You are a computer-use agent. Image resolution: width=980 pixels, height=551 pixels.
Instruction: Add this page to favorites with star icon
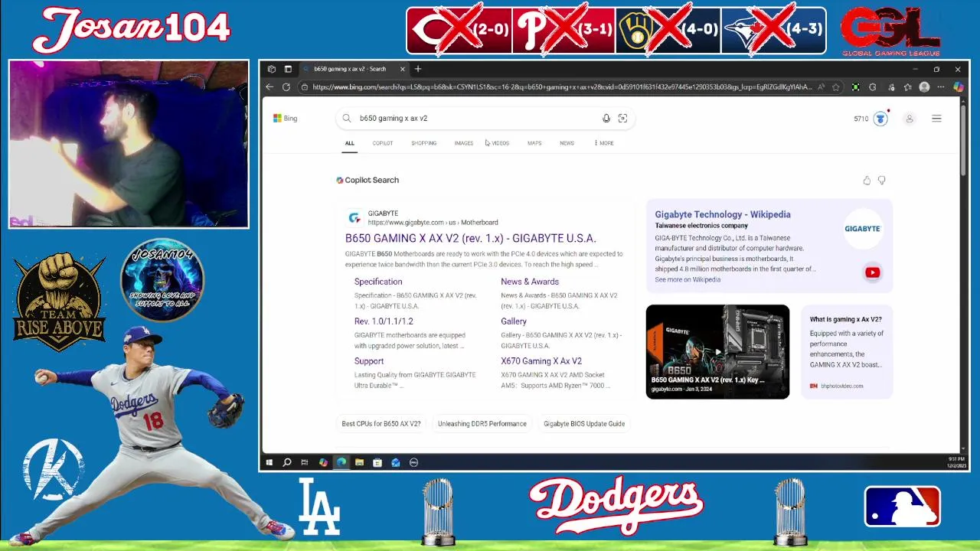(x=836, y=87)
